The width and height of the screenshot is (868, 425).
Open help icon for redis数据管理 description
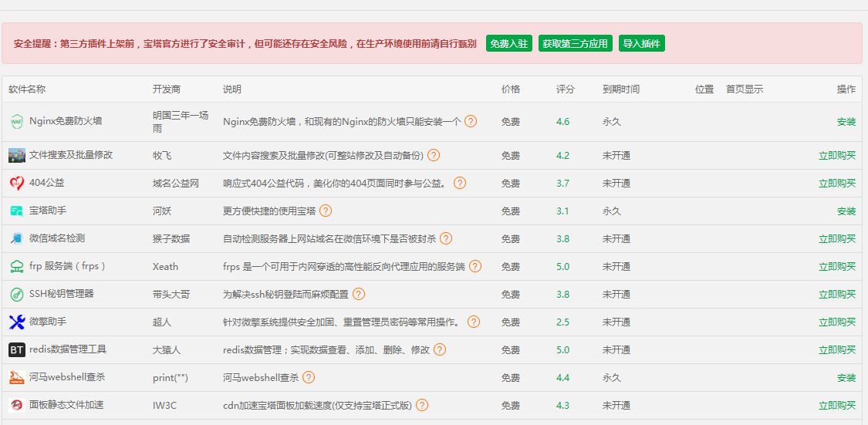(440, 349)
